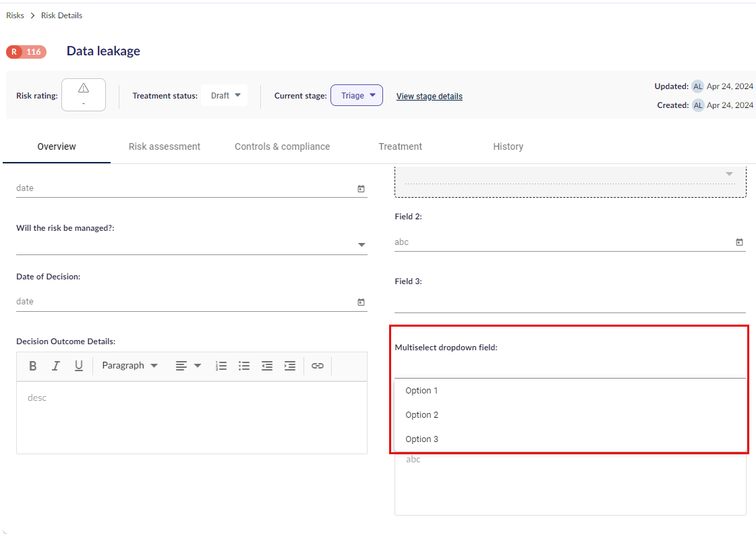Screen dimensions: 756x546
Task: Click the risk rating warning icon
Action: pos(84,88)
